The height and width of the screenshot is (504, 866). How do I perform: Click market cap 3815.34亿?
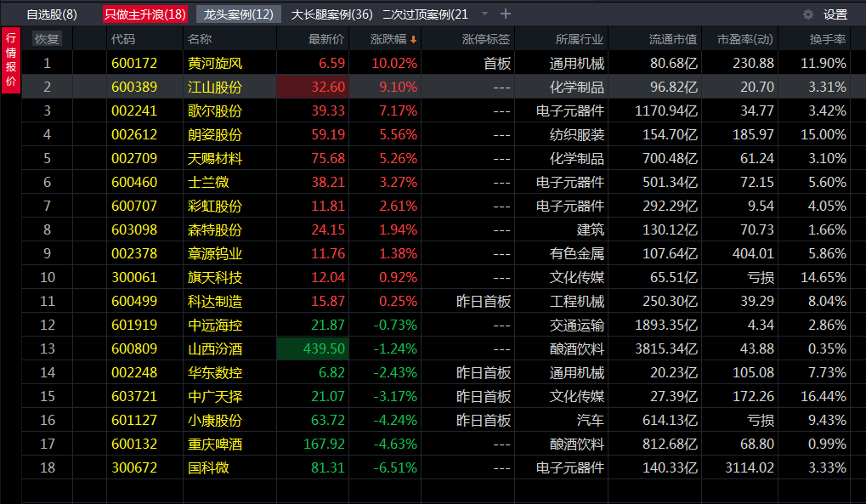click(x=666, y=348)
